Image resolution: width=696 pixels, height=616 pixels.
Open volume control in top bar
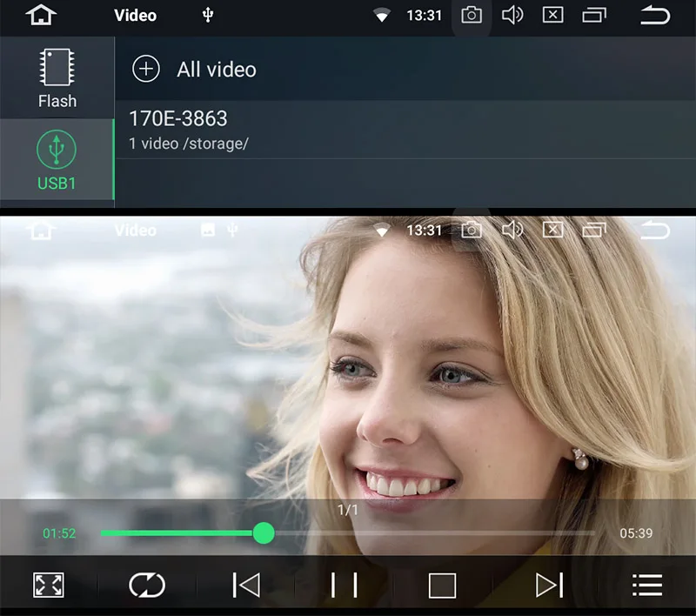pos(512,16)
